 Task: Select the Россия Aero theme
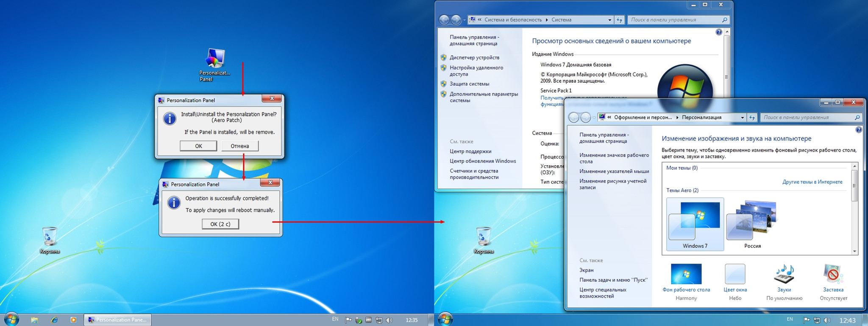[752, 225]
